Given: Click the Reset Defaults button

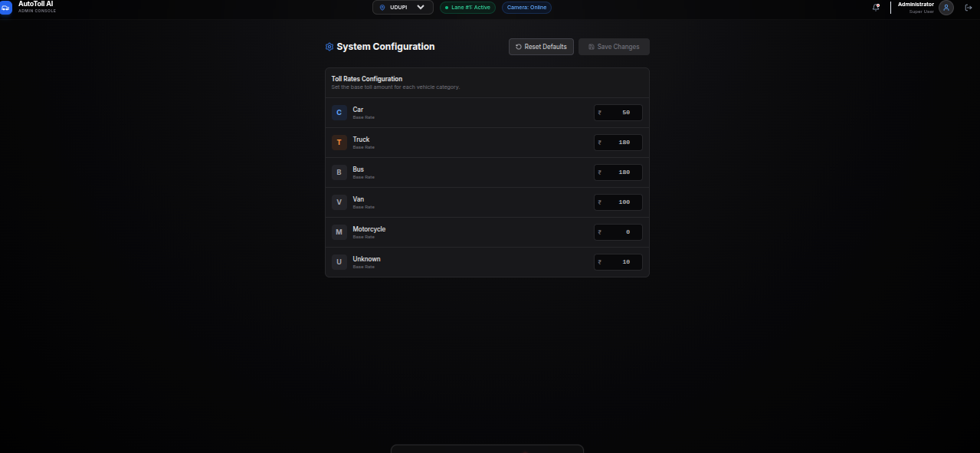Looking at the screenshot, I should tap(541, 47).
